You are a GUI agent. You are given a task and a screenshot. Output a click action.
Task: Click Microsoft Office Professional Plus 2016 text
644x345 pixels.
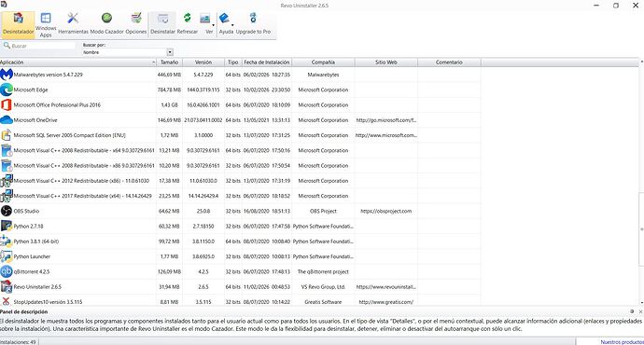click(x=57, y=105)
